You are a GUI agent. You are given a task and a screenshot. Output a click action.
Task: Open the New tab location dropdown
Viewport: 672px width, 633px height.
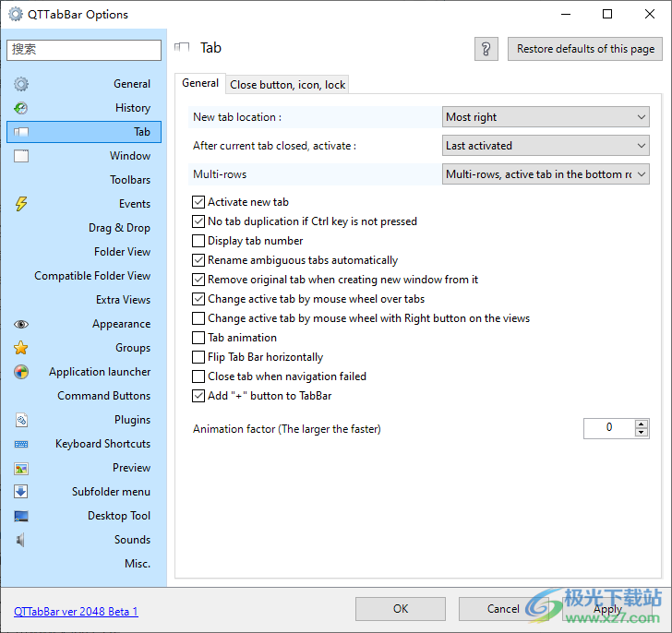546,117
